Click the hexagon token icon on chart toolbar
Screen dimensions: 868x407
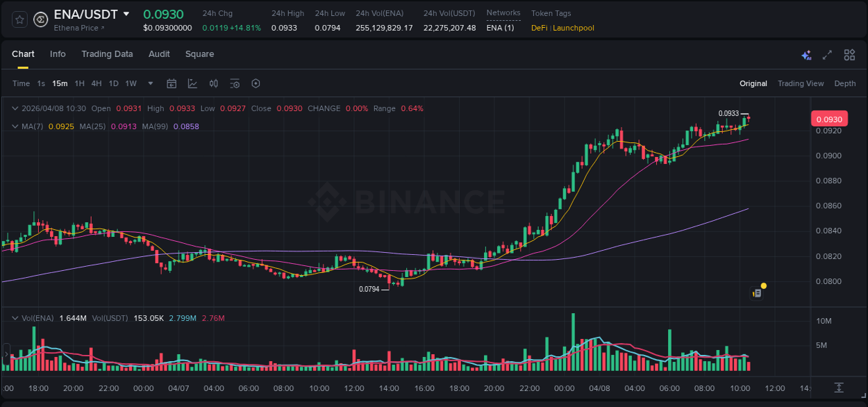[256, 83]
